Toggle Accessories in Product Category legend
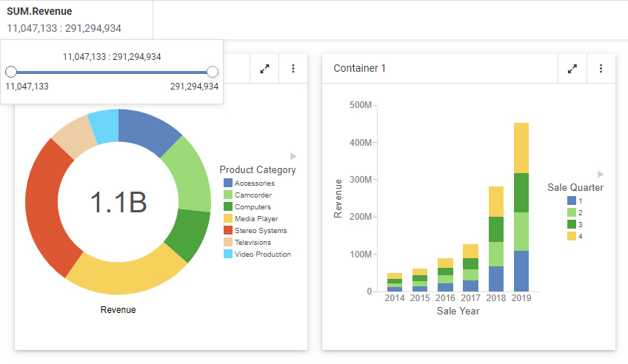This screenshot has width=628, height=364. tap(254, 183)
